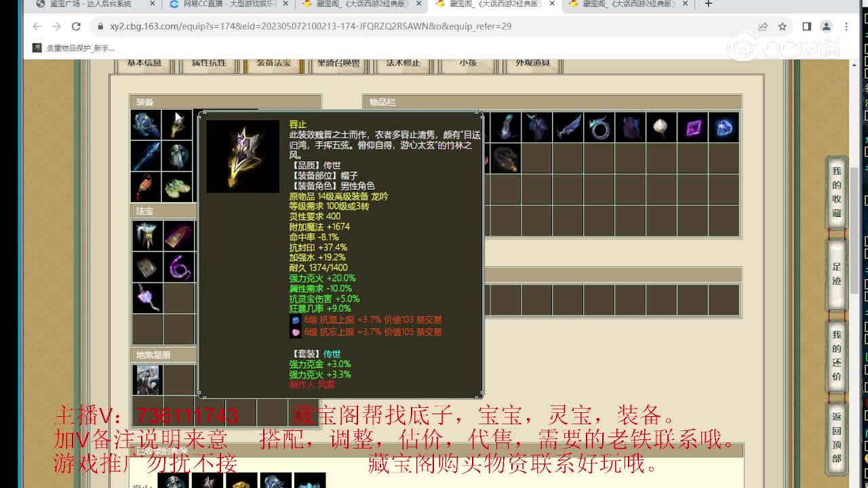This screenshot has width=868, height=488.
Task: Select the green shoes equipment icon
Action: 178,187
